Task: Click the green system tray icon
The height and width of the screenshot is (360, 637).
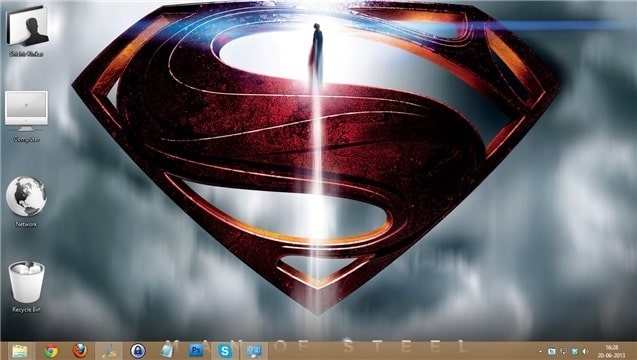Action: pyautogui.click(x=574, y=351)
